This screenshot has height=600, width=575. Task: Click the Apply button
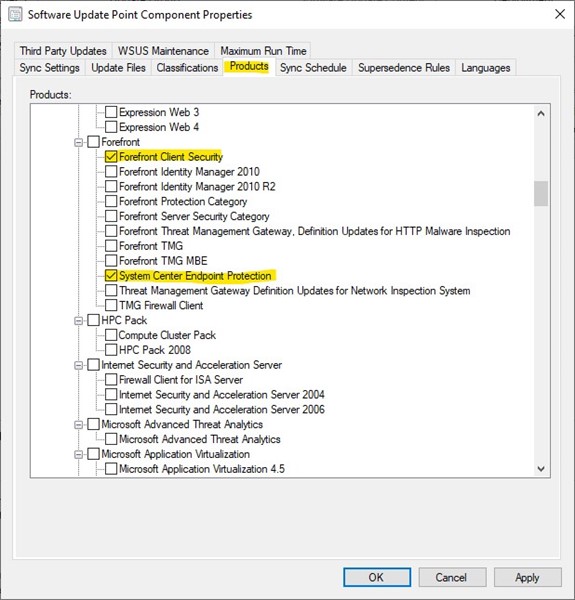(x=527, y=577)
